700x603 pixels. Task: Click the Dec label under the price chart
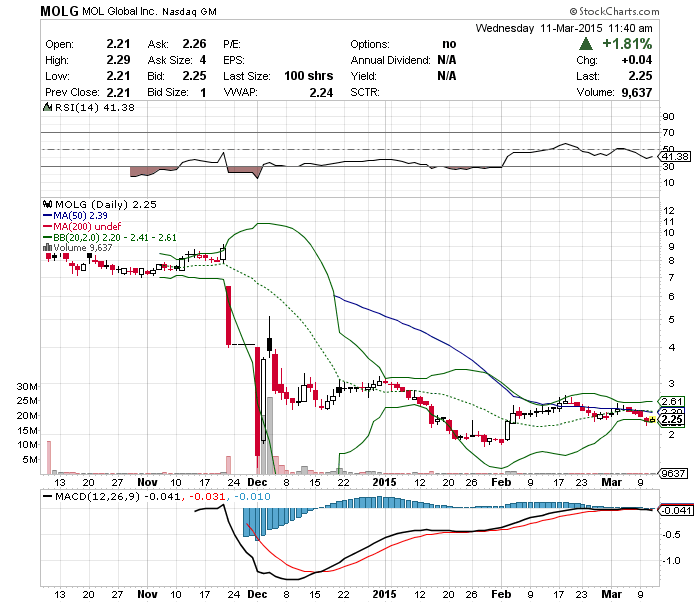coord(257,482)
